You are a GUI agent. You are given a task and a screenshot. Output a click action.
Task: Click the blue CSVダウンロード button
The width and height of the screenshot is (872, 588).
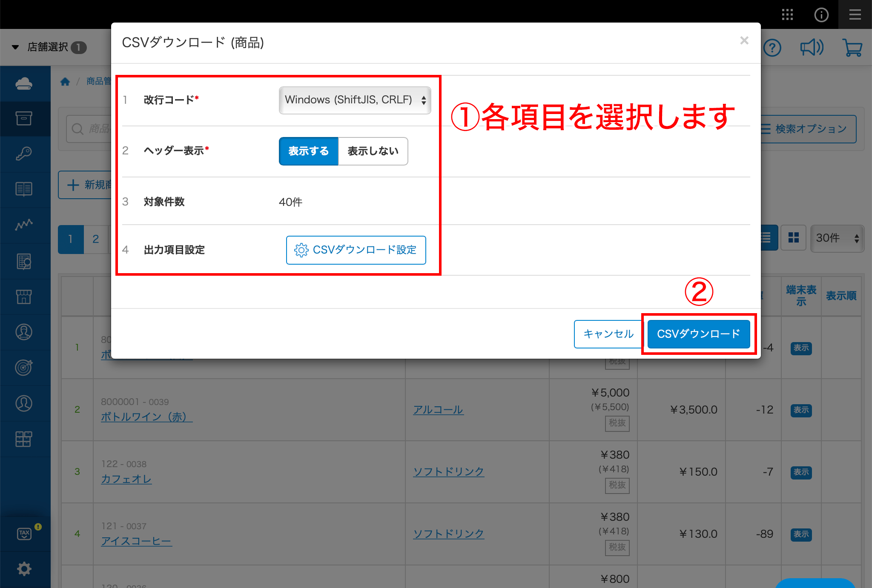pyautogui.click(x=698, y=334)
